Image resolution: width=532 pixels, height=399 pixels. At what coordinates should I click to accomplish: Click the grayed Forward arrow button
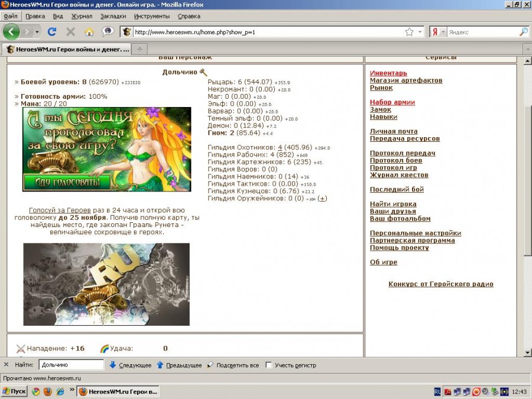click(27, 32)
